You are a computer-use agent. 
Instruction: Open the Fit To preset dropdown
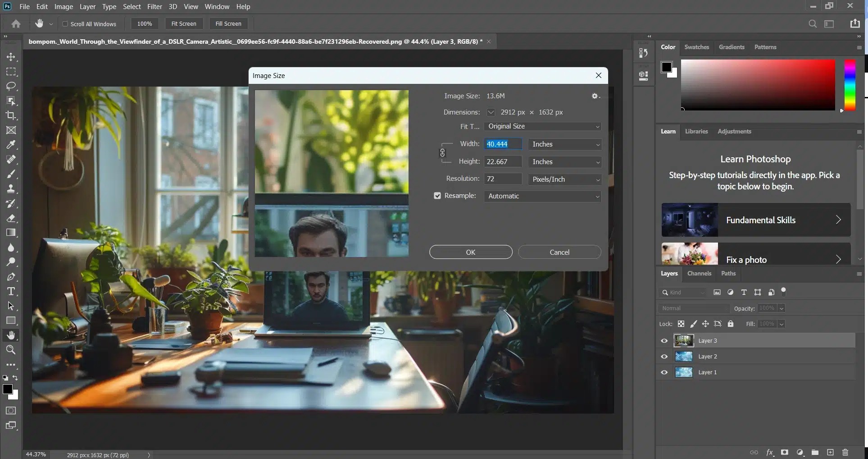(x=543, y=127)
